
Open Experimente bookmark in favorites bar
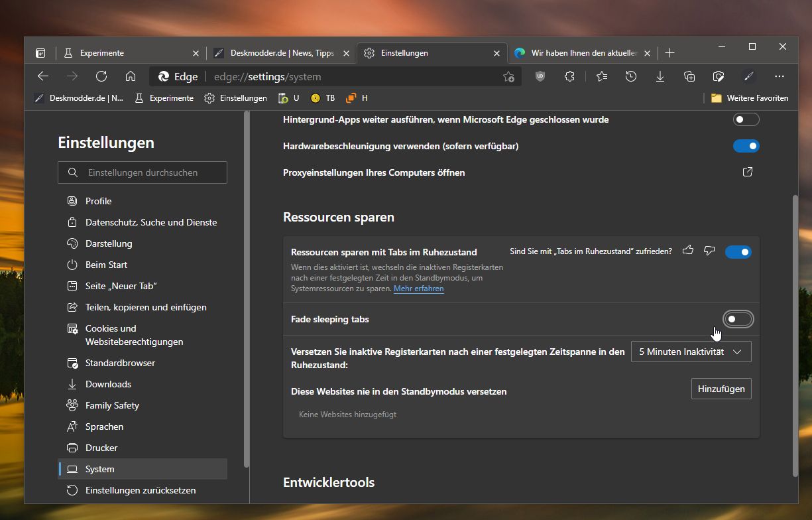pos(164,98)
